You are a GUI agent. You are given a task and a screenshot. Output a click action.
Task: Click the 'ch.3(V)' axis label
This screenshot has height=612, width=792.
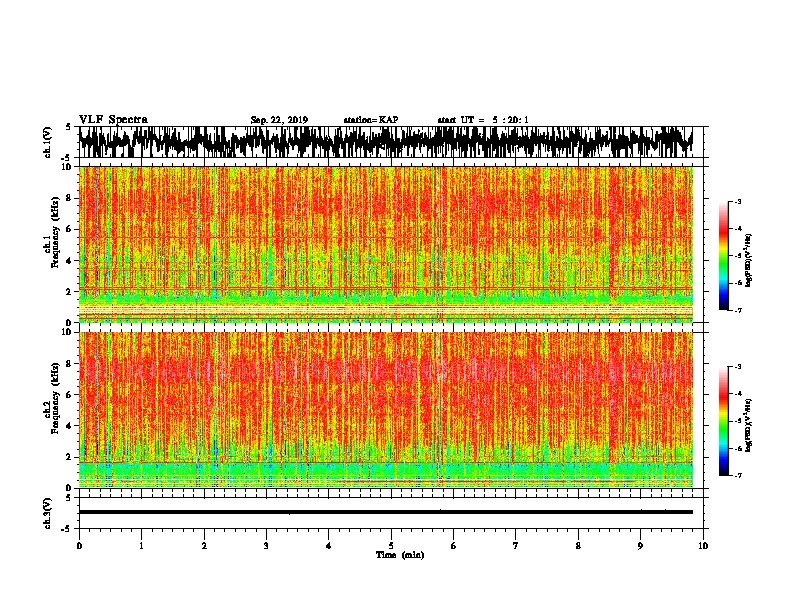[x=47, y=513]
